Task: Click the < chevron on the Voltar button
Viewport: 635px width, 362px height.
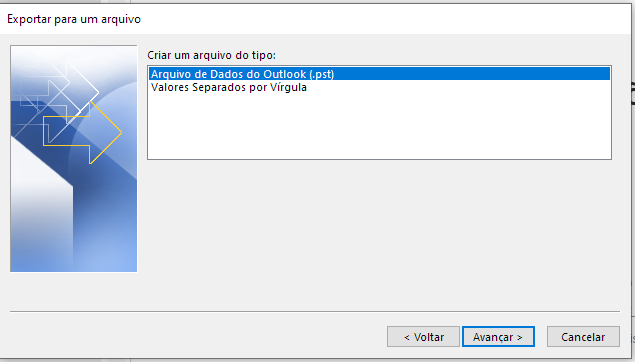Action: point(407,337)
